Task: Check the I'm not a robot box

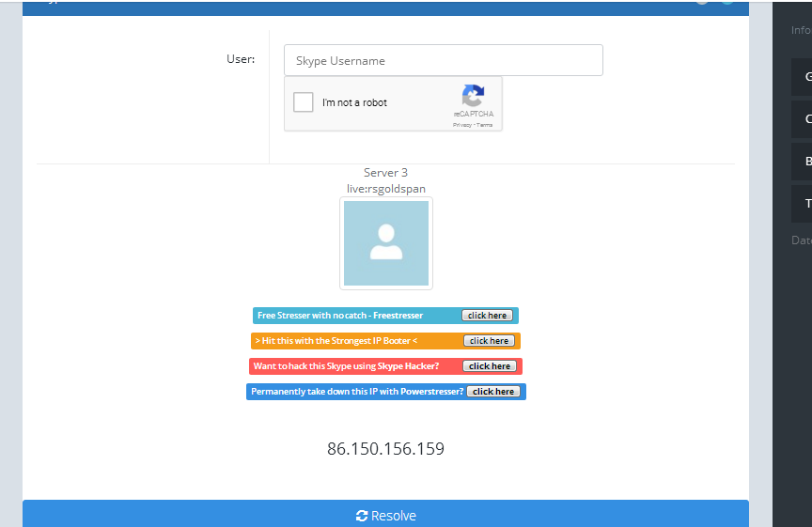Action: point(303,102)
